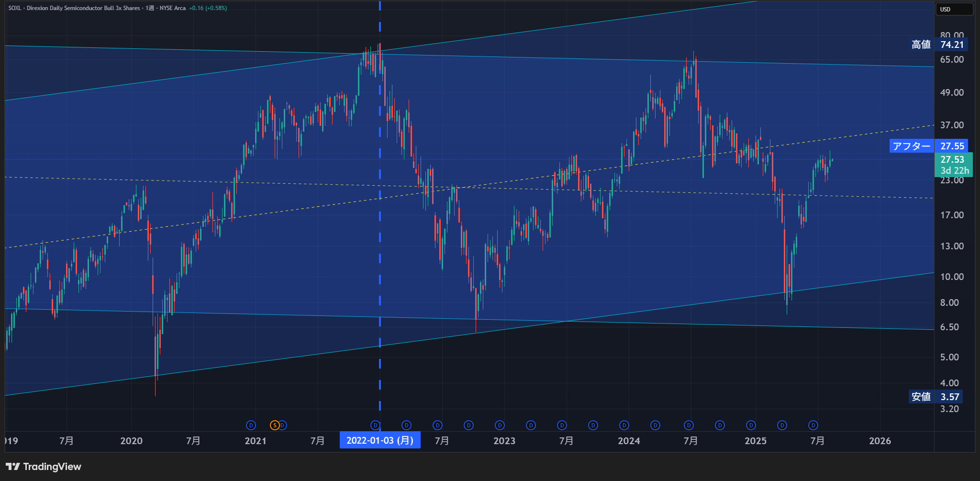Click the 13.00 price axis label
The image size is (980, 481).
click(952, 246)
